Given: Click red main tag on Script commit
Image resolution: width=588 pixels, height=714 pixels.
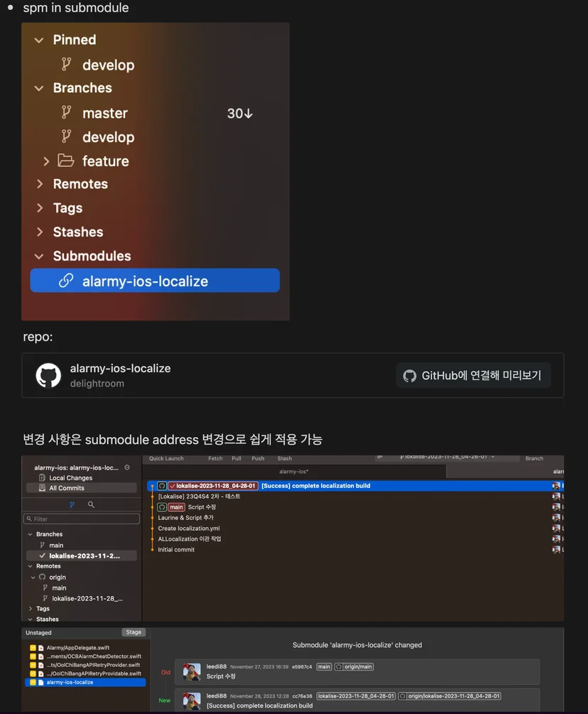Looking at the screenshot, I should click(x=176, y=507).
